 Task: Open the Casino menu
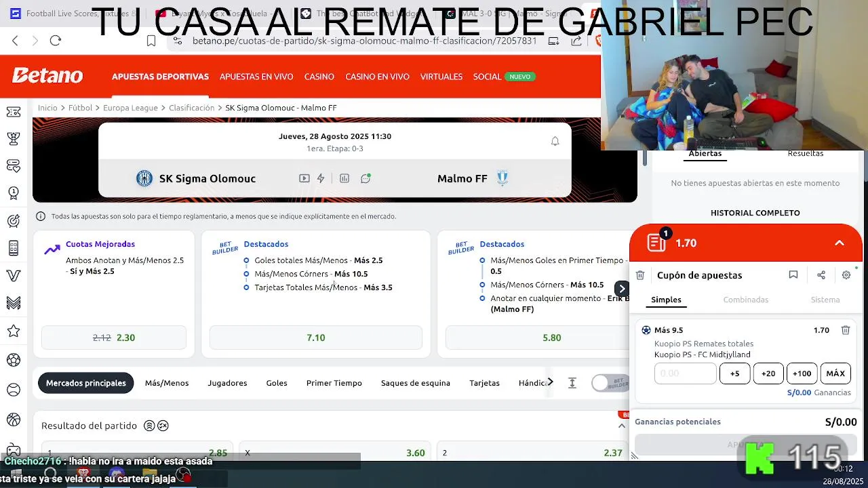[x=319, y=77]
